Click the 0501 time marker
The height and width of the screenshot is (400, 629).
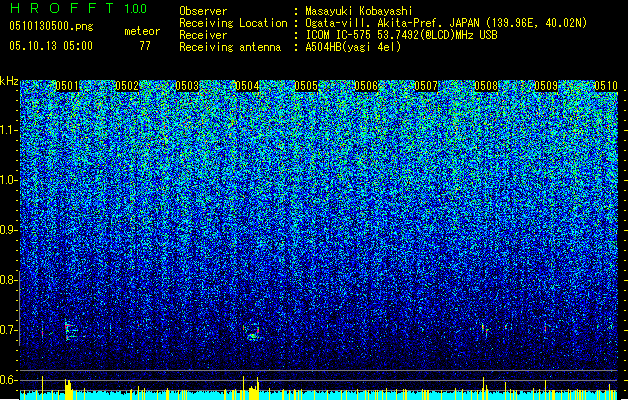point(67,86)
